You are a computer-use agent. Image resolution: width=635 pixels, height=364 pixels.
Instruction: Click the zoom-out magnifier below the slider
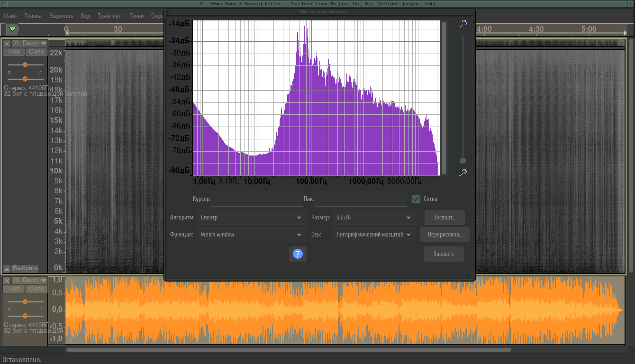pos(463,173)
